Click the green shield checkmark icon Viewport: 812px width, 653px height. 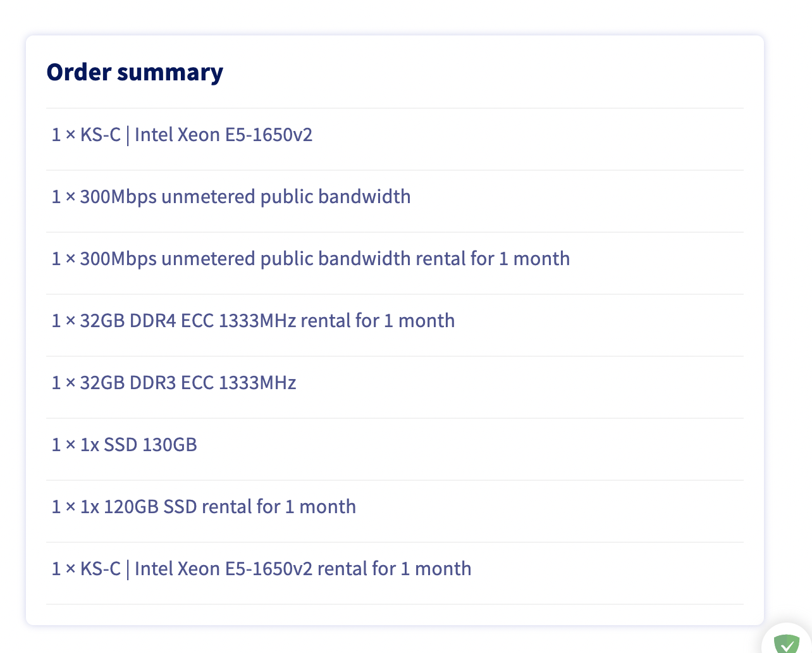[787, 644]
